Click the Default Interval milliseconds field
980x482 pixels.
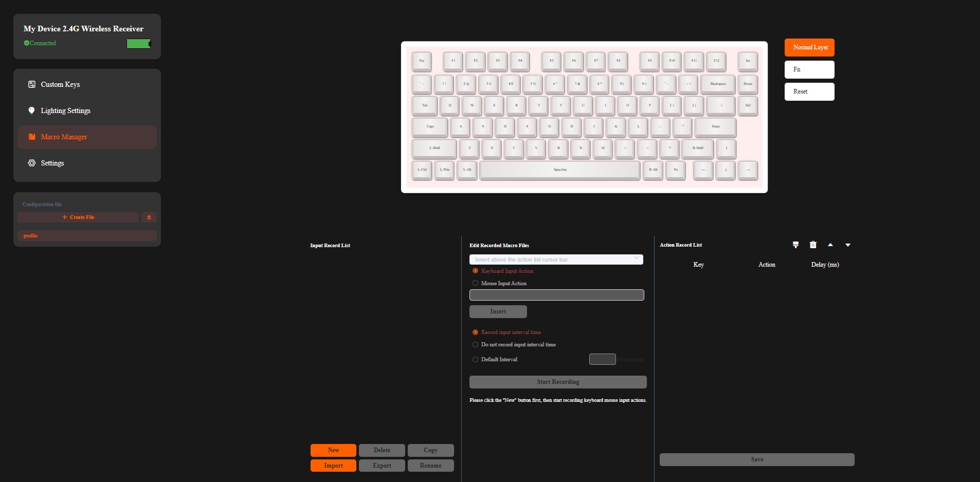click(x=603, y=359)
